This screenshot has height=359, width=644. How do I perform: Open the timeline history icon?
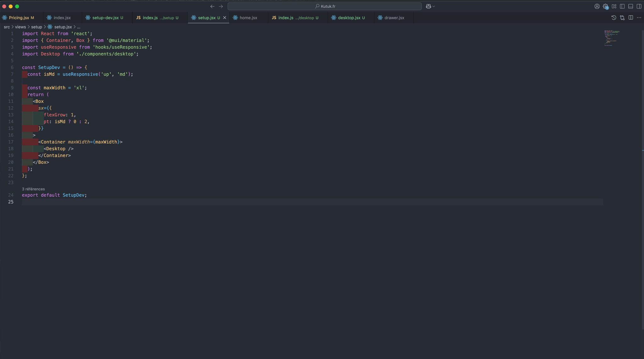coord(614,18)
